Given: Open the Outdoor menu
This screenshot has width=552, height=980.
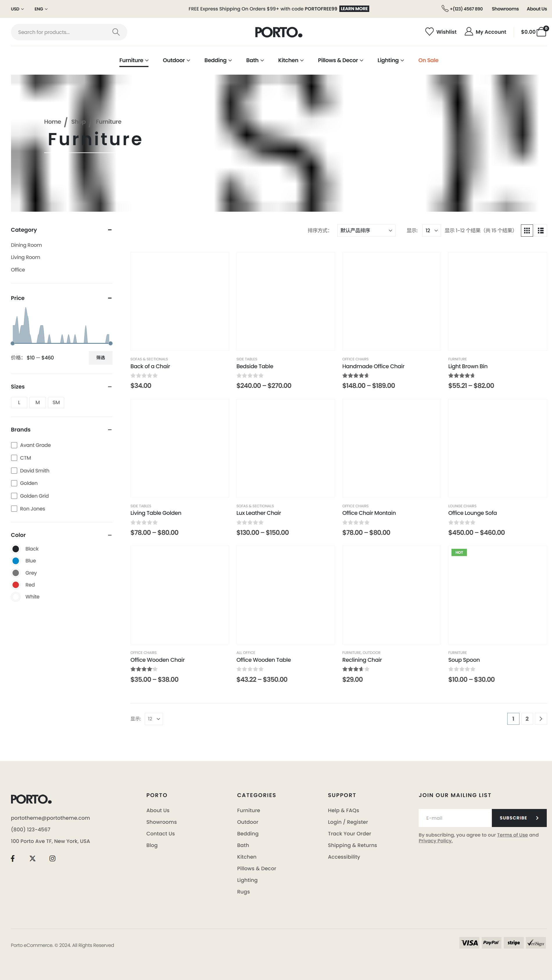Looking at the screenshot, I should [176, 60].
